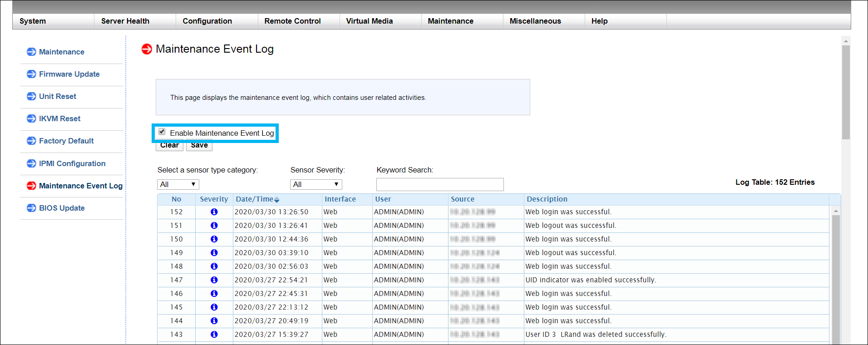Viewport: 868px width, 345px height.
Task: Click the info severity icon for entry 152
Action: [x=214, y=212]
